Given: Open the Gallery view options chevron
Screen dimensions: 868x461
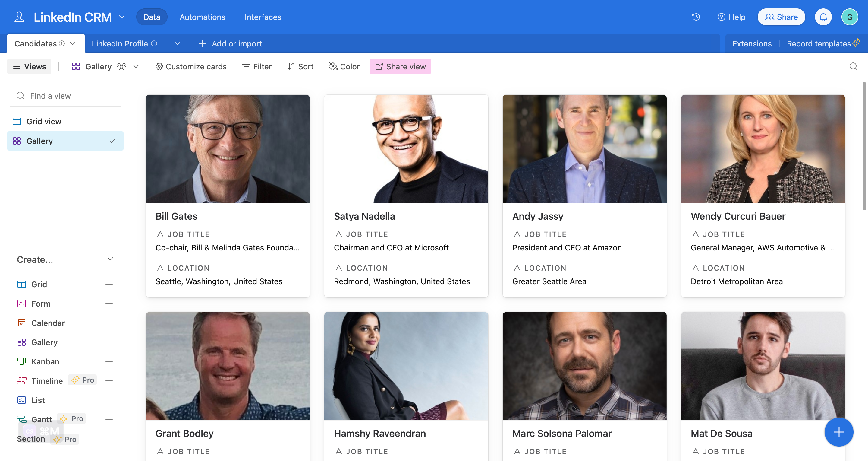Looking at the screenshot, I should coord(136,66).
